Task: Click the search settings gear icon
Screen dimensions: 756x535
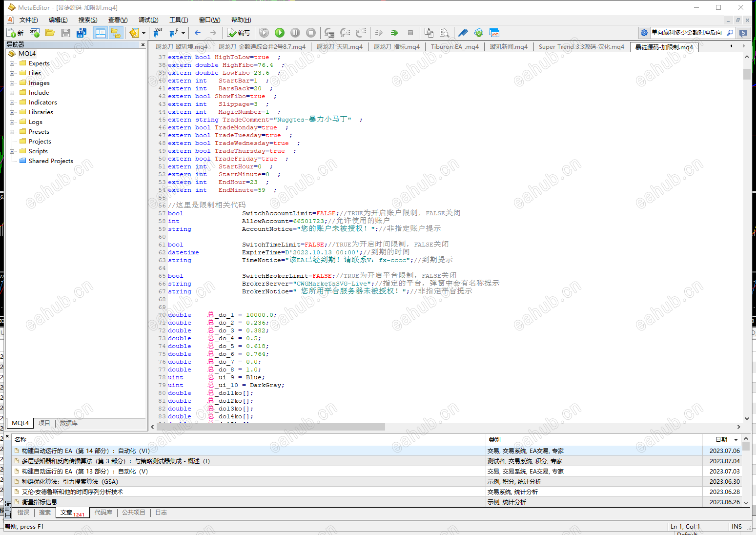Action: (644, 33)
